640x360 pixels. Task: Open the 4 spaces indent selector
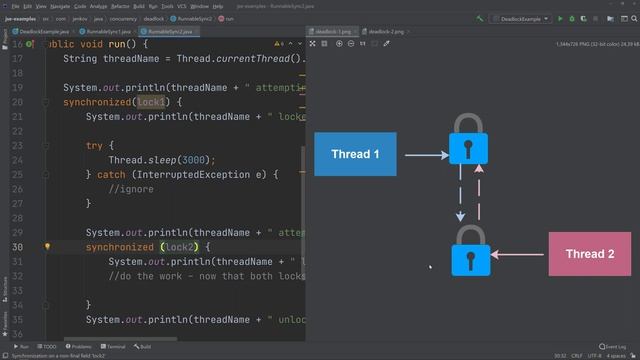[616, 356]
